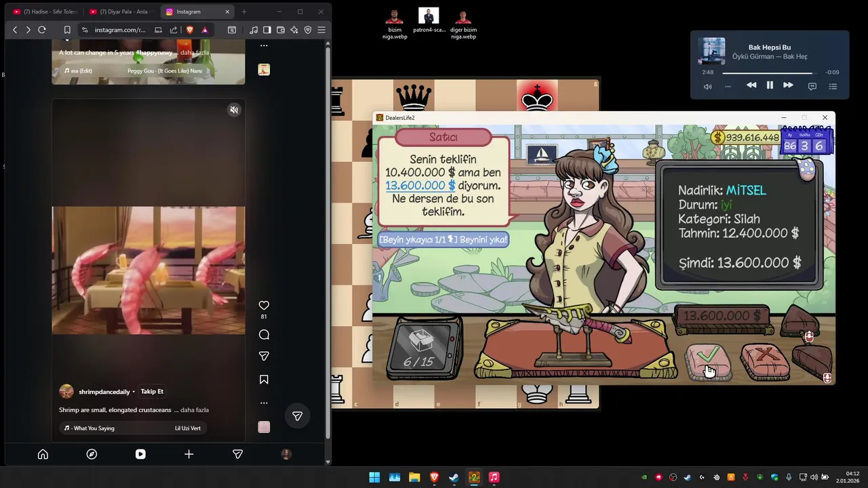The width and height of the screenshot is (868, 488).
Task: Like the shrimp reel with heart icon
Action: pos(264,306)
